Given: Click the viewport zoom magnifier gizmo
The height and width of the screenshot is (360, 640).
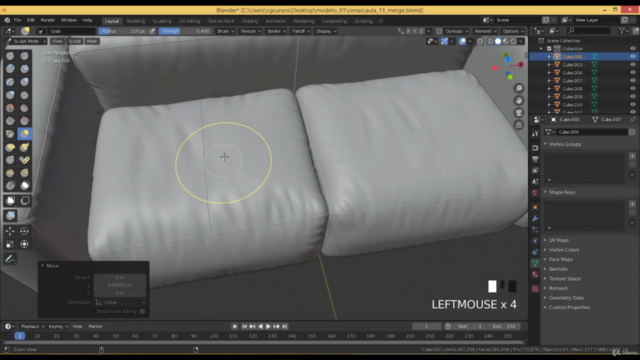Looking at the screenshot, I should [x=519, y=88].
